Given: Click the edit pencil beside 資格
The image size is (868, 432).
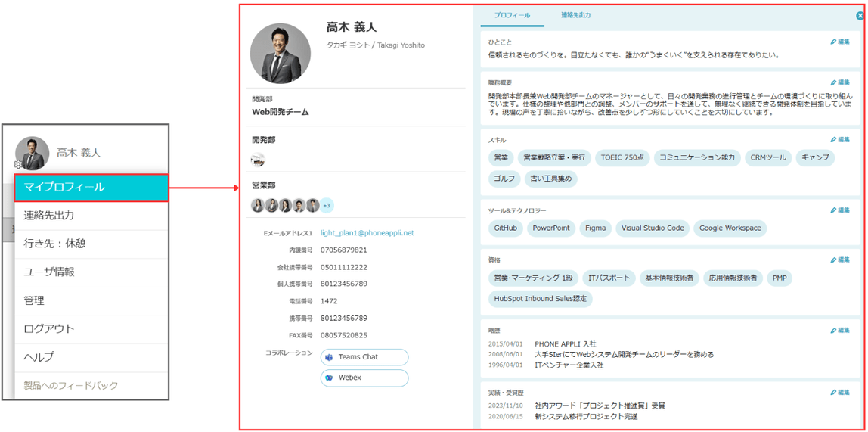Looking at the screenshot, I should click(840, 260).
